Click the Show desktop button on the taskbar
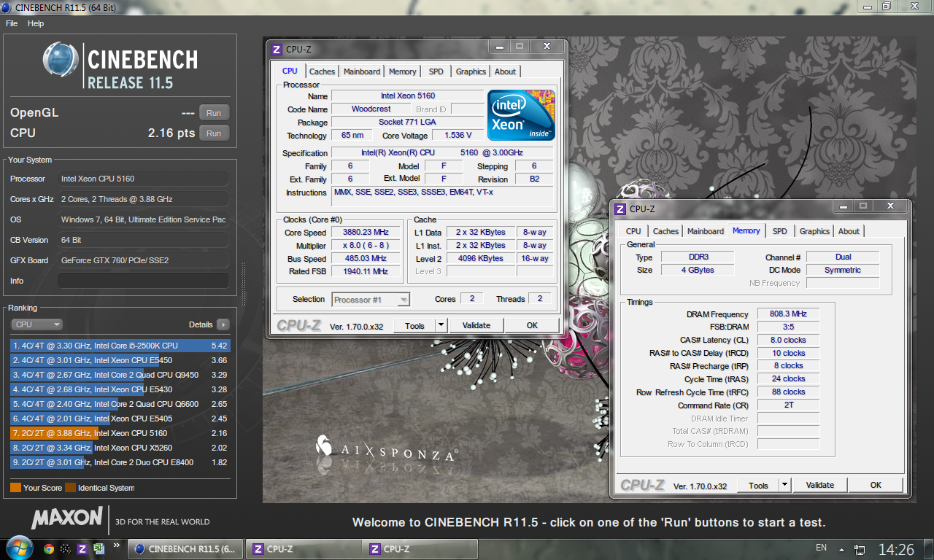The image size is (934, 560). pyautogui.click(x=929, y=549)
